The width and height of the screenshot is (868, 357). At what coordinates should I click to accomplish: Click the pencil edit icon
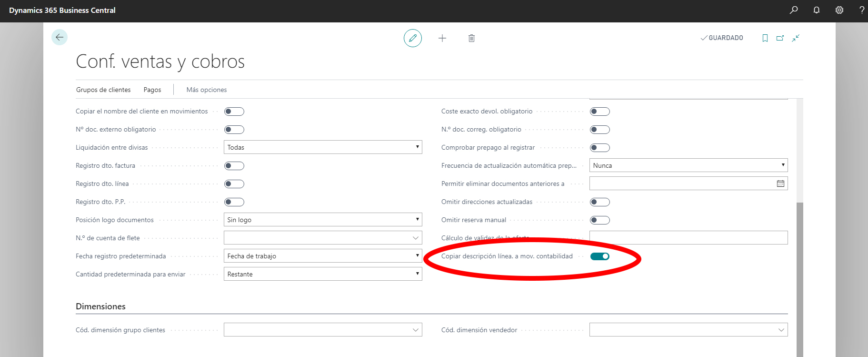point(413,38)
